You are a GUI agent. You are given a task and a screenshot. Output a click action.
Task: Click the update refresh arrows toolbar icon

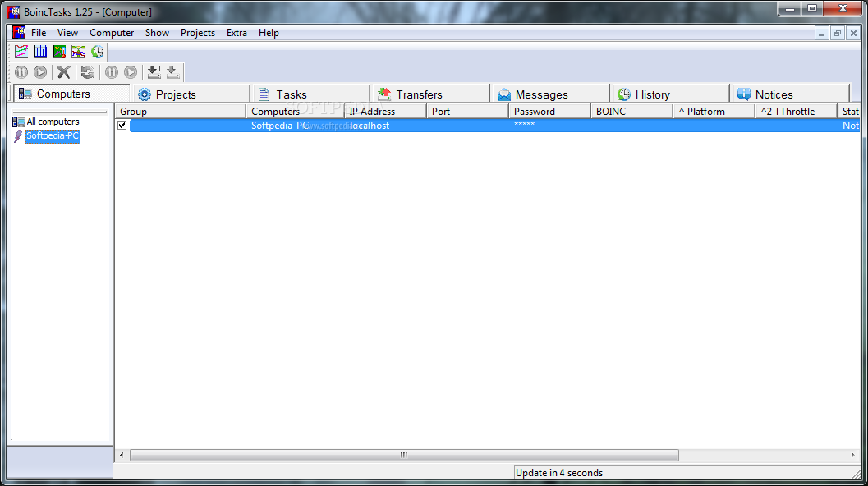(x=88, y=72)
